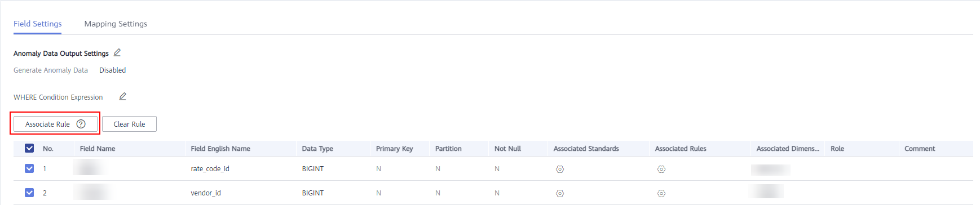The height and width of the screenshot is (205, 980).
Task: Select the rate_code_id field name cell
Action: click(210, 168)
